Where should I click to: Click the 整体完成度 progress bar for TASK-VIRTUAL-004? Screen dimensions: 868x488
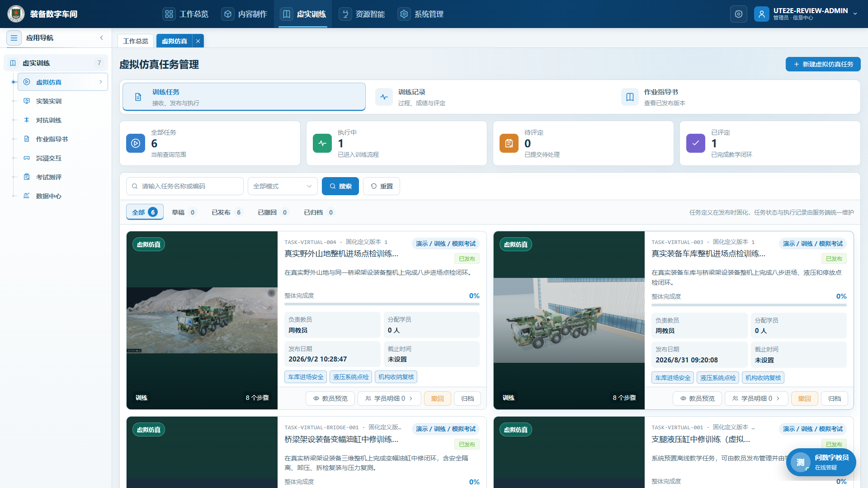point(382,304)
